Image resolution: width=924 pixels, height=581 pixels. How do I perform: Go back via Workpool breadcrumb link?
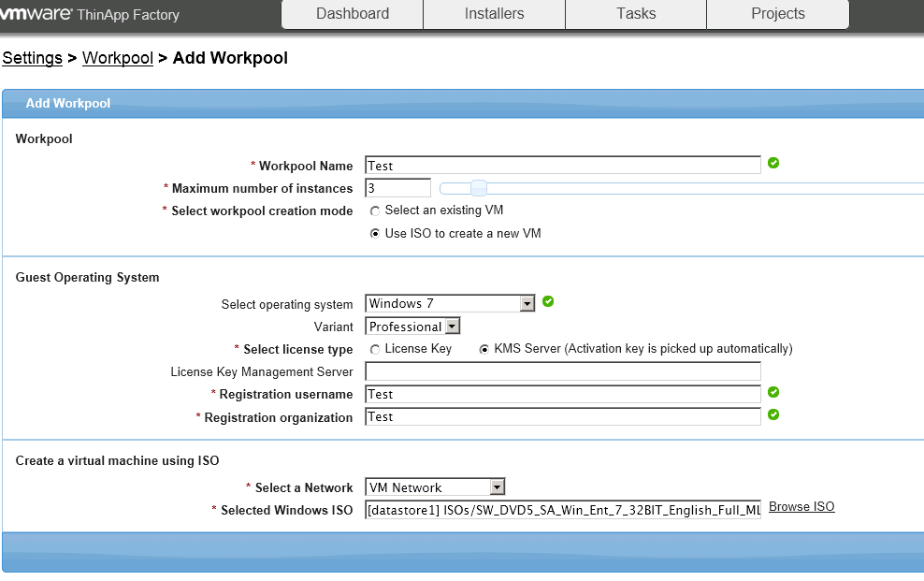click(x=118, y=58)
